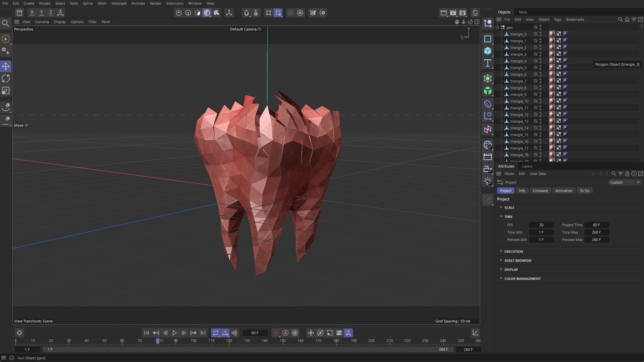Click the timeline playhead at frame 80
The height and width of the screenshot is (362, 644).
[x=158, y=341]
